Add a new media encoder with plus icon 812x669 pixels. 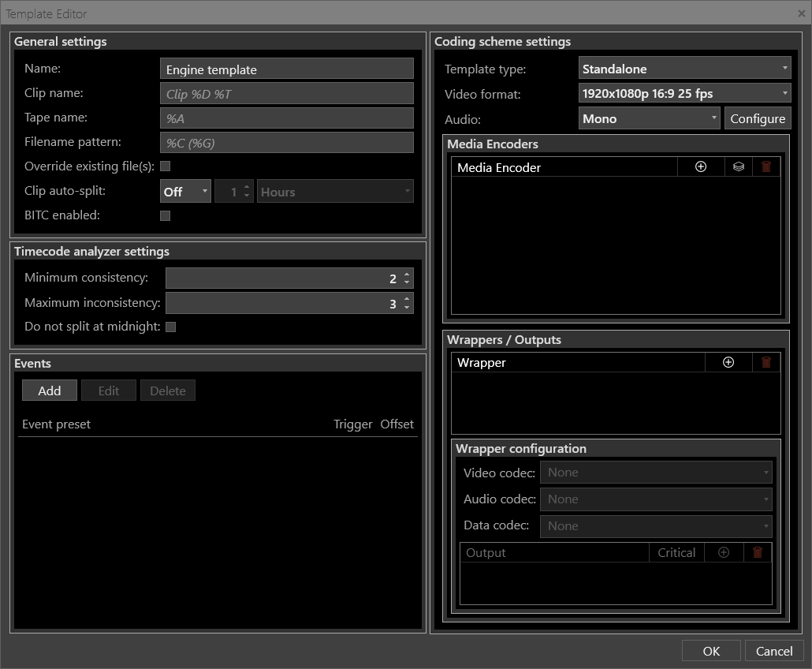click(x=700, y=166)
